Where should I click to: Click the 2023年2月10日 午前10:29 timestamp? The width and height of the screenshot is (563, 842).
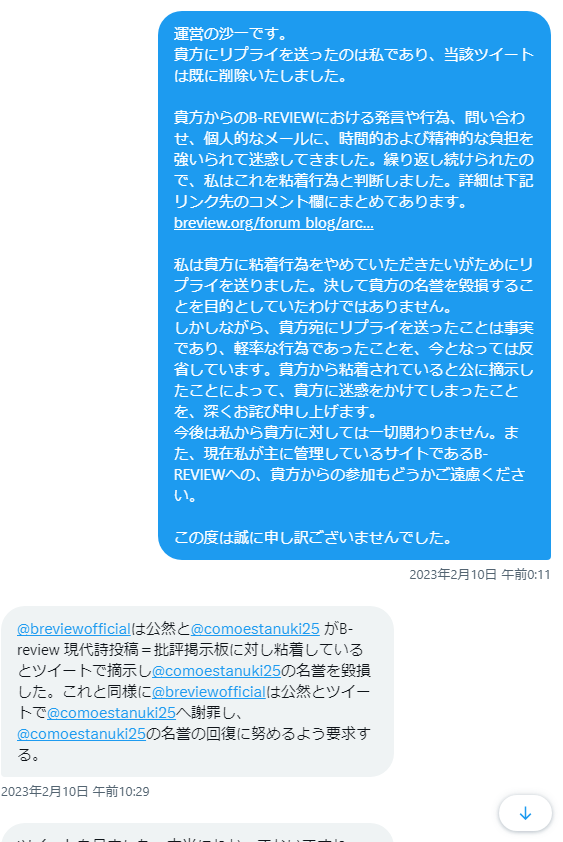point(75,792)
